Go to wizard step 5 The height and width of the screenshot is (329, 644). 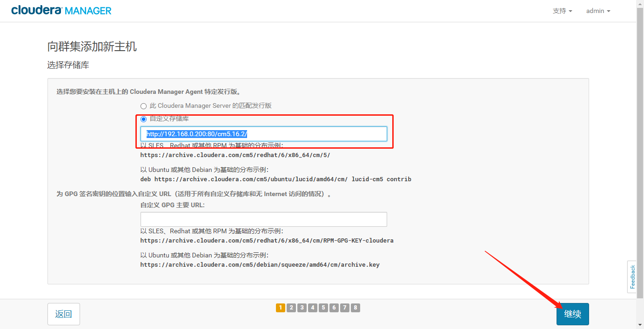click(x=323, y=308)
